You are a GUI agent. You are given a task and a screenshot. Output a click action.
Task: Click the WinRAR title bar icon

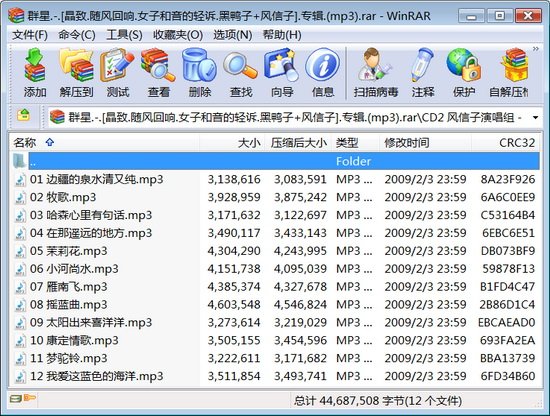point(16,15)
